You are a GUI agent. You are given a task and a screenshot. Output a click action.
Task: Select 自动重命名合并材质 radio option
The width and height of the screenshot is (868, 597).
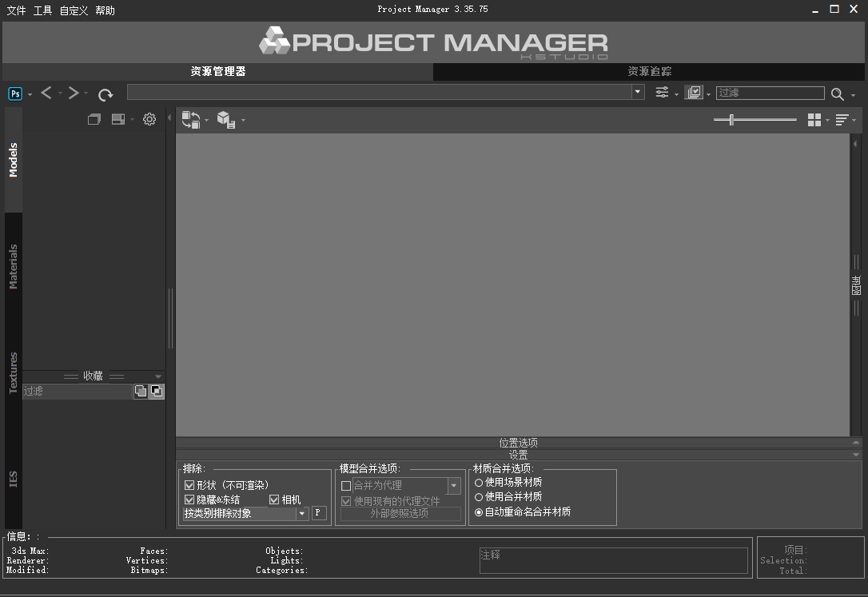tap(479, 512)
